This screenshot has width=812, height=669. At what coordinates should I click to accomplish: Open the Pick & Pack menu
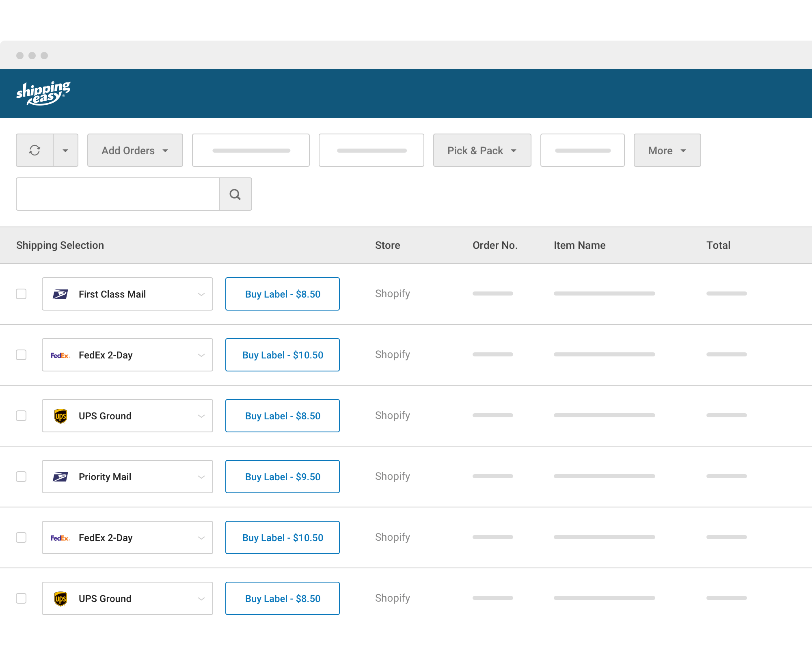(x=482, y=150)
